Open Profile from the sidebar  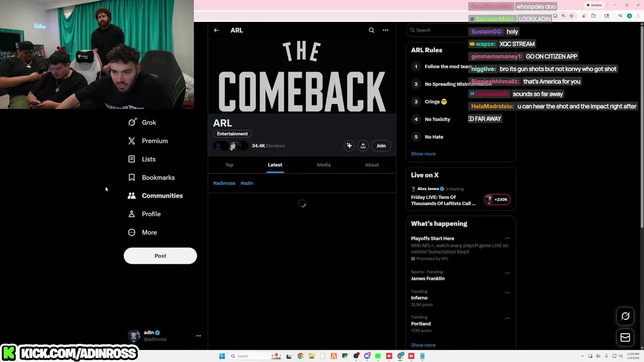tap(144, 214)
